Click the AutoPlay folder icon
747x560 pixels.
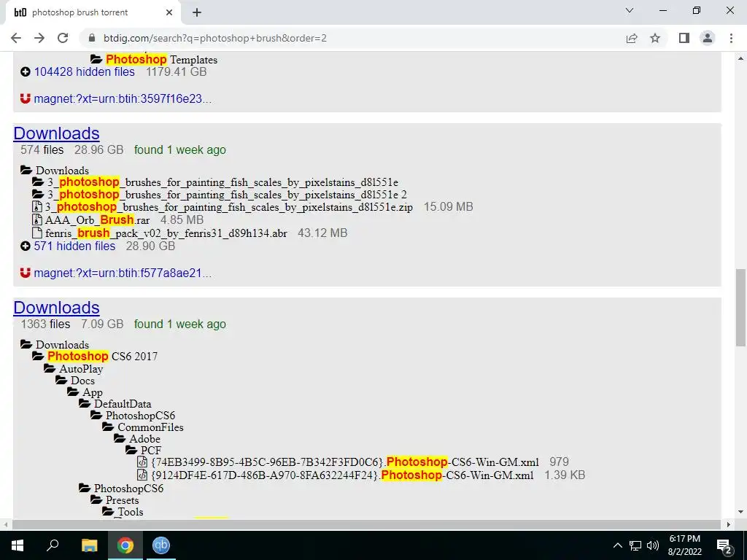pos(50,368)
